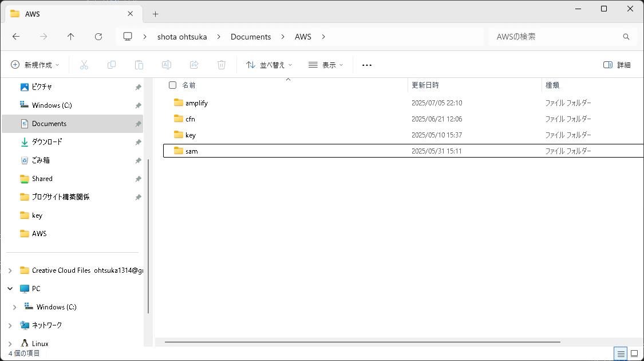
Task: Toggle the select-all checkbox by 名前
Action: [172, 85]
